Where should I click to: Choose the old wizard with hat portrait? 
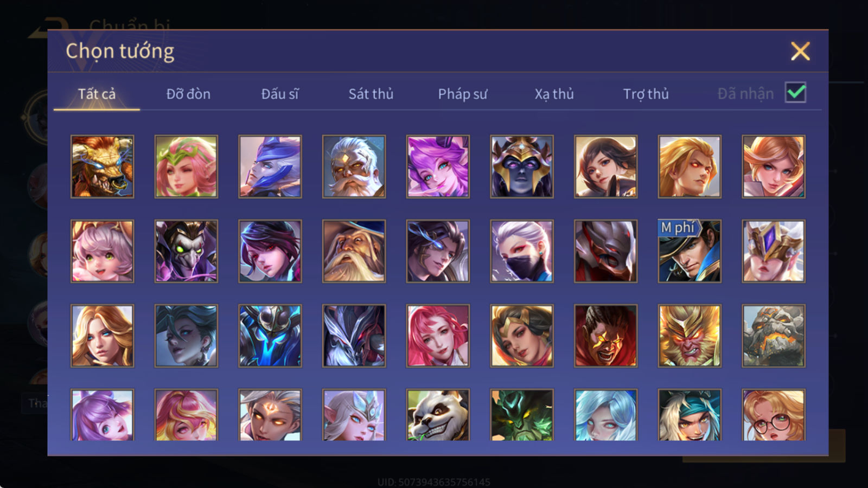click(x=354, y=251)
